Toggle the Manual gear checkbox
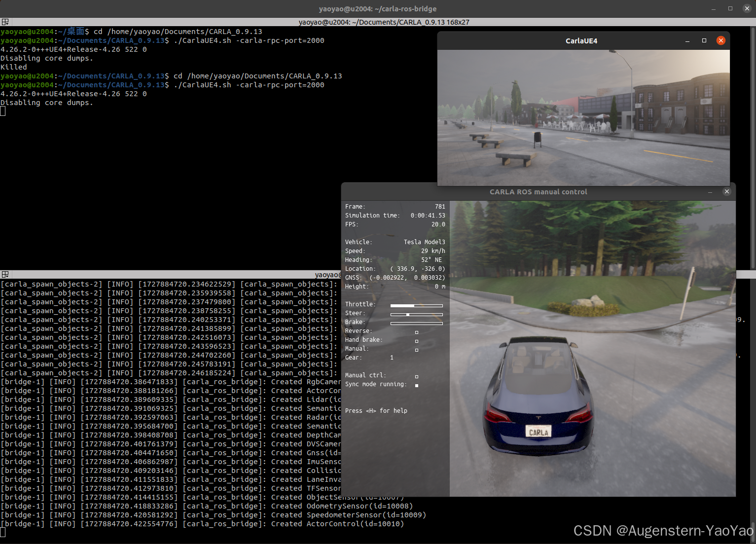This screenshot has height=544, width=756. pos(417,350)
